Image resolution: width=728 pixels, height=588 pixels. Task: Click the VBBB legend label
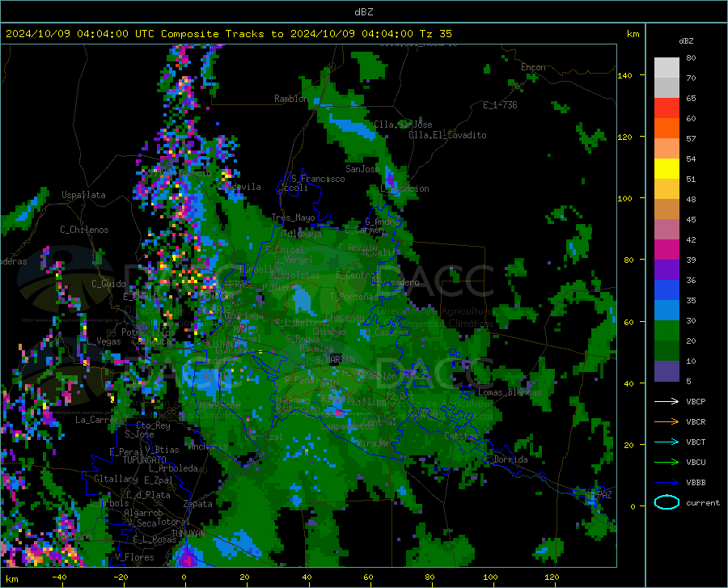(x=696, y=483)
